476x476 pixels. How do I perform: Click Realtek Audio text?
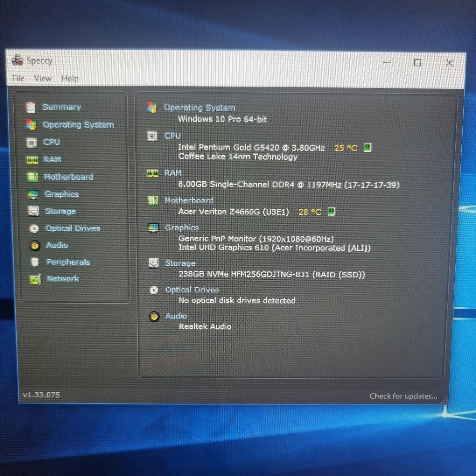(x=205, y=326)
